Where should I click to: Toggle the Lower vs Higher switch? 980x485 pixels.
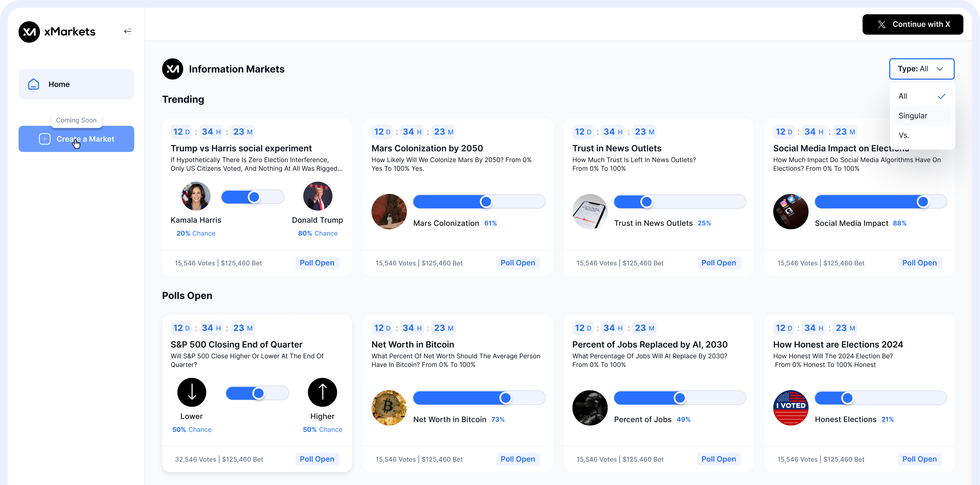click(257, 393)
